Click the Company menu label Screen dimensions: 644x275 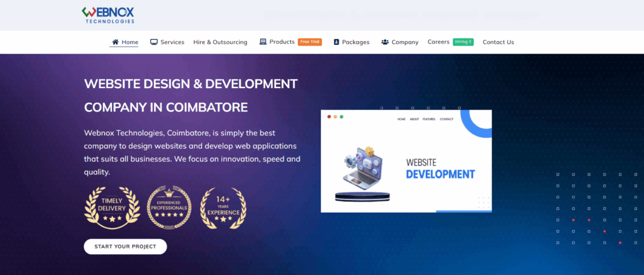pos(405,42)
